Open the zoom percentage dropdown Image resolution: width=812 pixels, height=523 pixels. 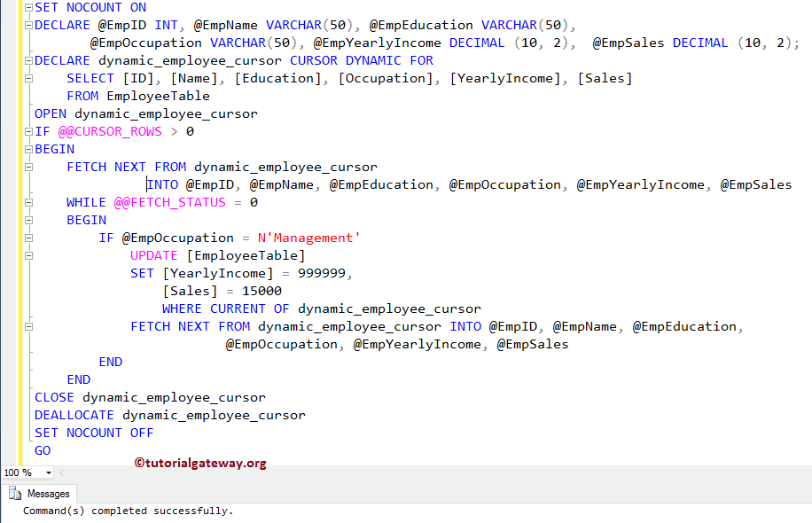[x=50, y=472]
